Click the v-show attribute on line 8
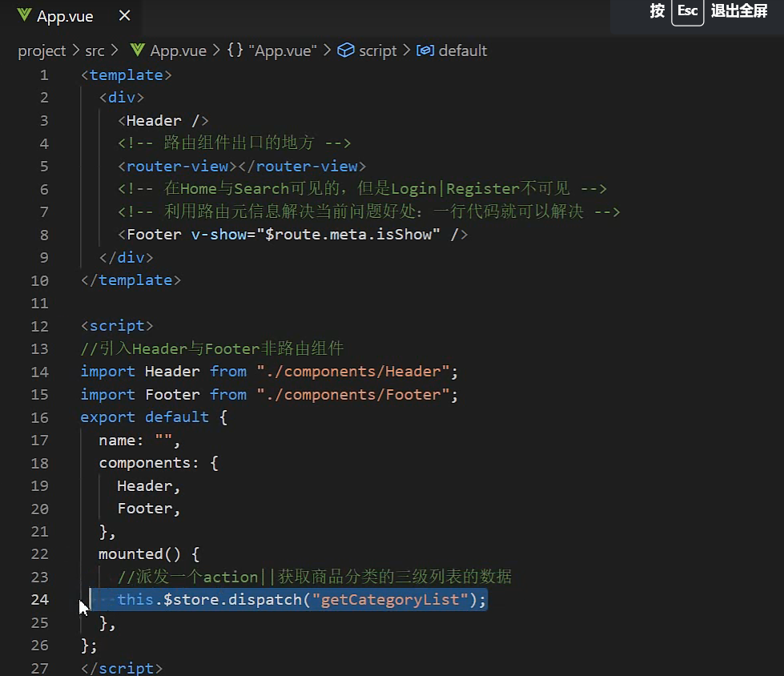This screenshot has height=676, width=784. click(219, 235)
